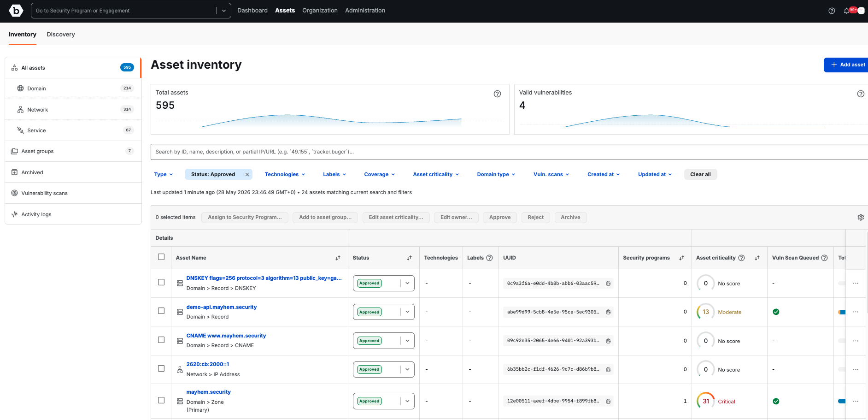Expand the Updated at filter dropdown

tap(655, 174)
